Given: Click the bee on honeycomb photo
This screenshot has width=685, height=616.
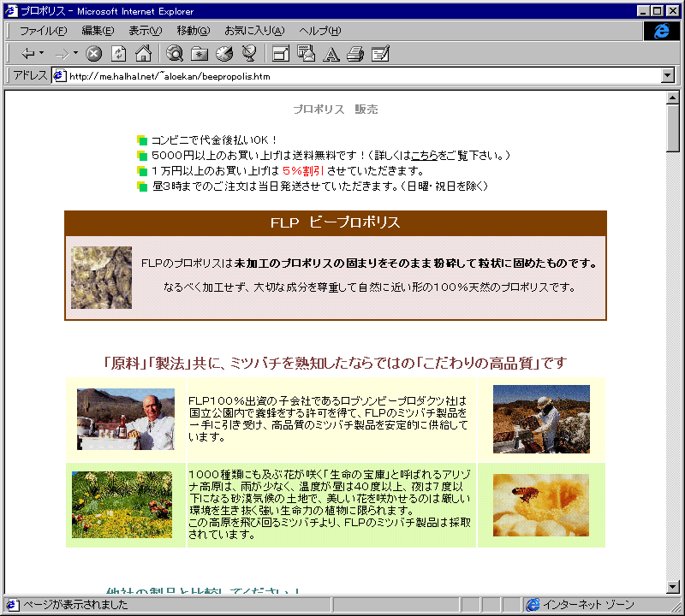Looking at the screenshot, I should [541, 505].
